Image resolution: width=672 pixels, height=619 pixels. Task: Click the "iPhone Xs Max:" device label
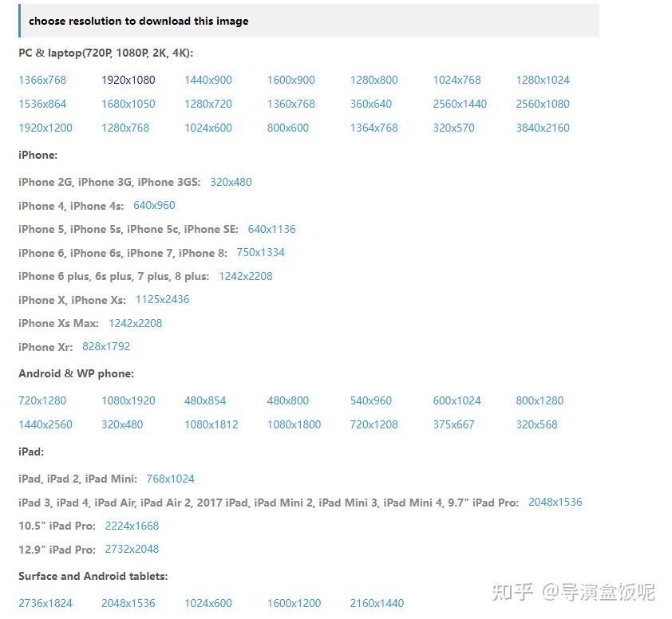pos(58,323)
